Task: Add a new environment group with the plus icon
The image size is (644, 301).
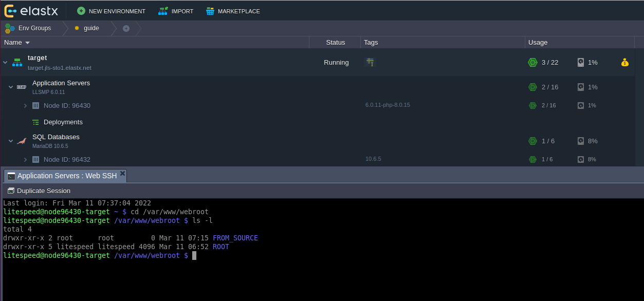Action: [126, 28]
